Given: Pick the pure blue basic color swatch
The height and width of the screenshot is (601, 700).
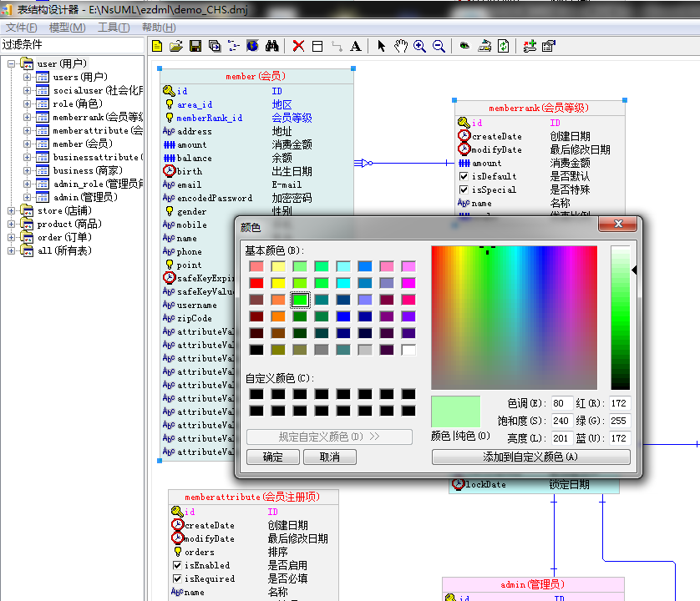Looking at the screenshot, I should coord(343,316).
